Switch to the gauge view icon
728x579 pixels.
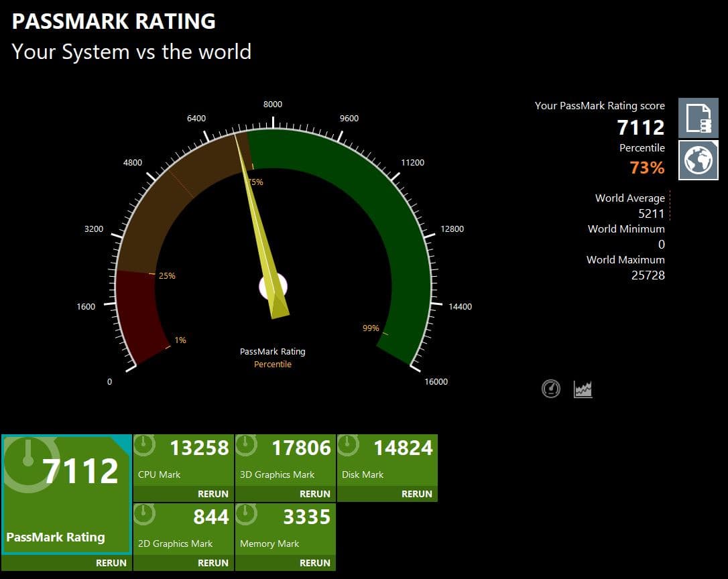tap(551, 389)
